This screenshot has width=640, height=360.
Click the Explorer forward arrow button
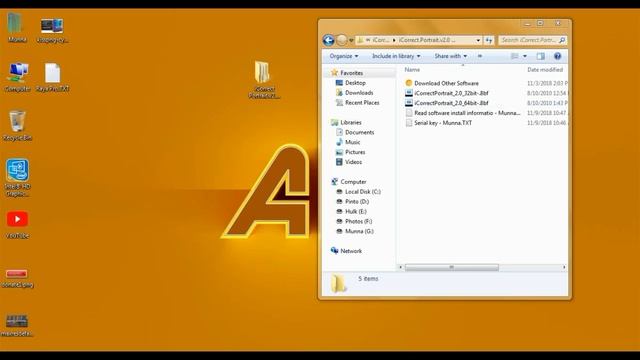coord(342,40)
